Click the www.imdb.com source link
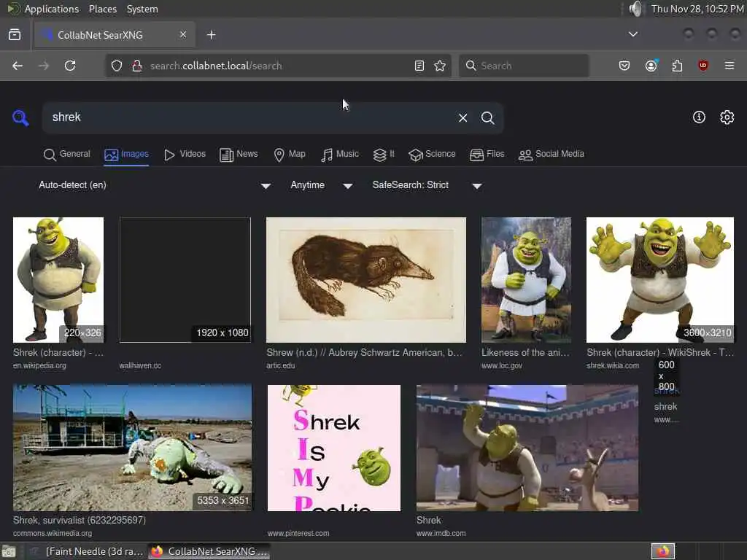 click(x=441, y=533)
